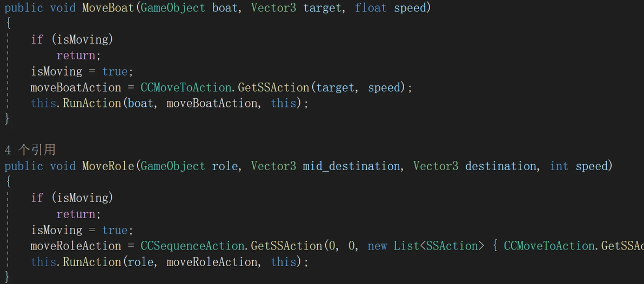The image size is (644, 284).
Task: Click the true literal inside MoveRole
Action: pyautogui.click(x=115, y=230)
